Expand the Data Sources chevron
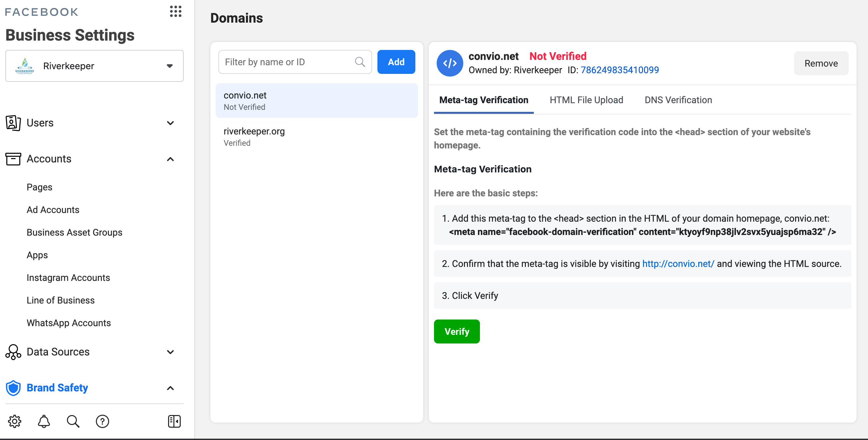 pyautogui.click(x=170, y=352)
